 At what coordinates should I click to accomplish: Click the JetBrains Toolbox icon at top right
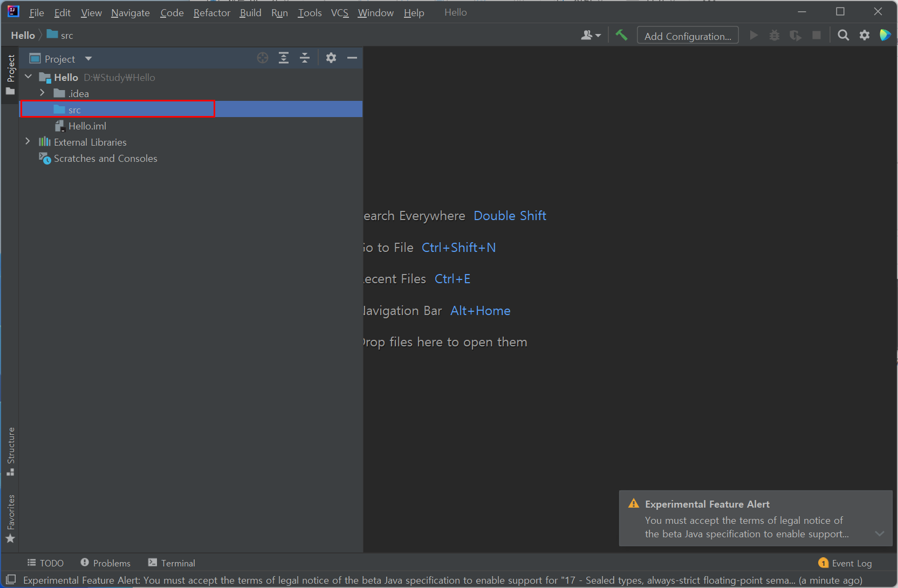pos(885,36)
